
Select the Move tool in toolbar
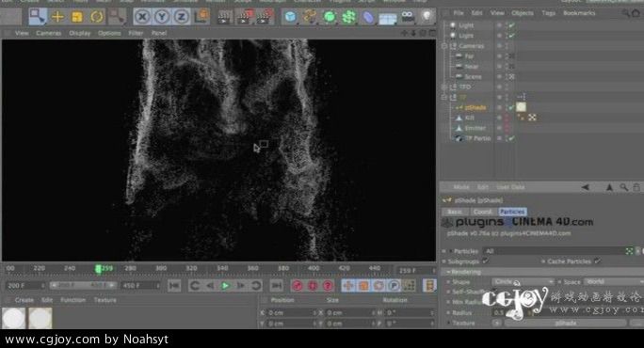(x=57, y=17)
